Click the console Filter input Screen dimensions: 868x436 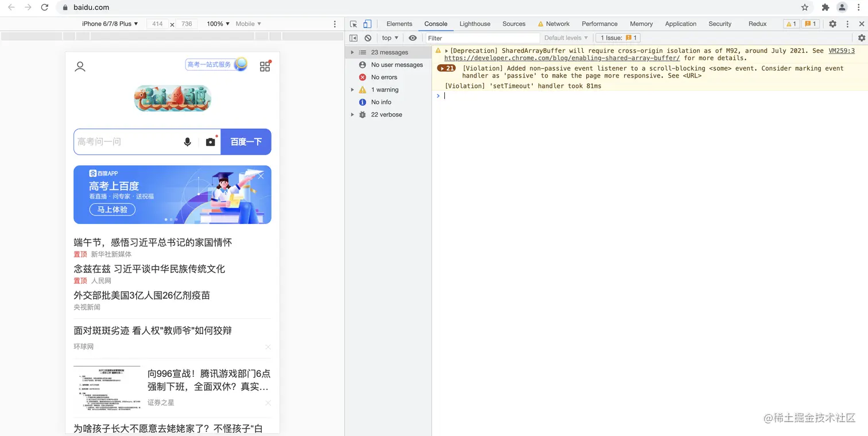click(482, 38)
